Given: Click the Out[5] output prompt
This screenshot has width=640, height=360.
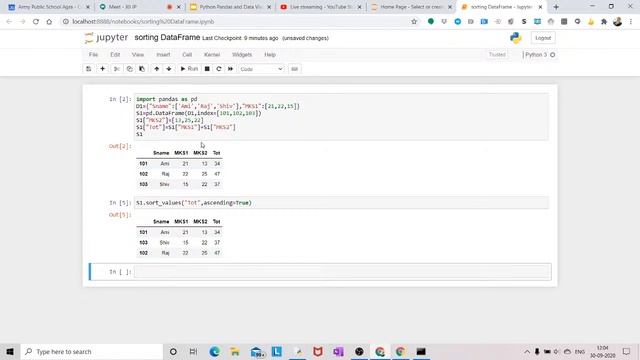Looking at the screenshot, I should point(120,215).
